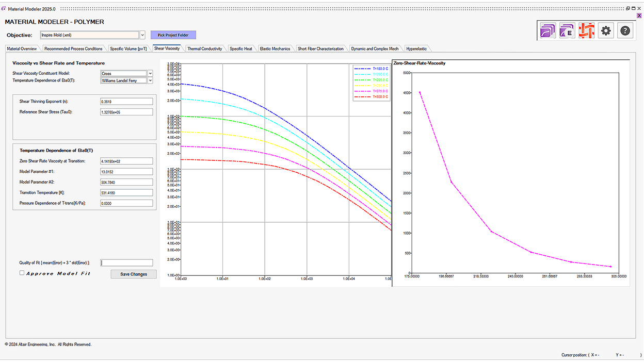Open the Specific Volume [pvT] tab
Image resolution: width=644 pixels, height=362 pixels.
[x=128, y=48]
